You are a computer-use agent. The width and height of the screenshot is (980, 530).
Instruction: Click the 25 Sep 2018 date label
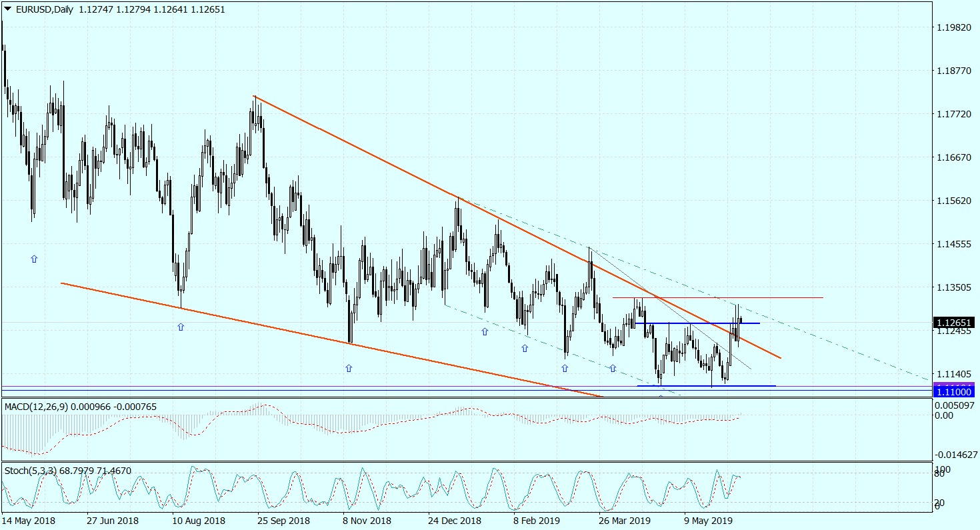click(x=284, y=520)
